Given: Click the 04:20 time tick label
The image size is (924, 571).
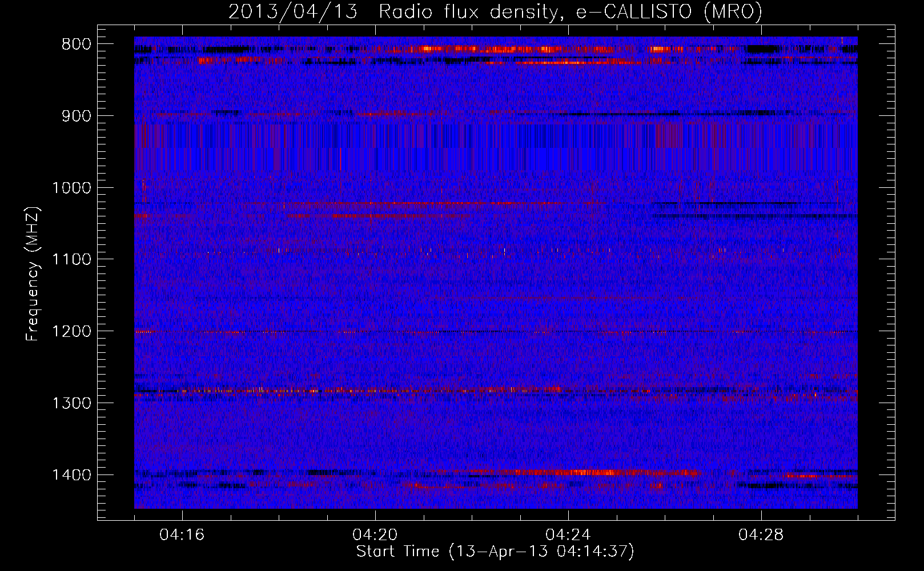Looking at the screenshot, I should tap(375, 534).
